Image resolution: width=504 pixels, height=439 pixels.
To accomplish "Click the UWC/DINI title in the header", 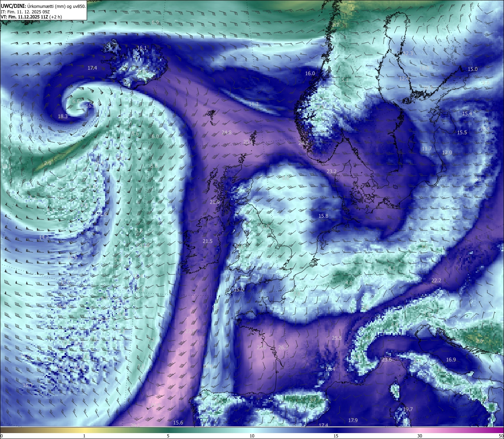I will tap(13, 6).
